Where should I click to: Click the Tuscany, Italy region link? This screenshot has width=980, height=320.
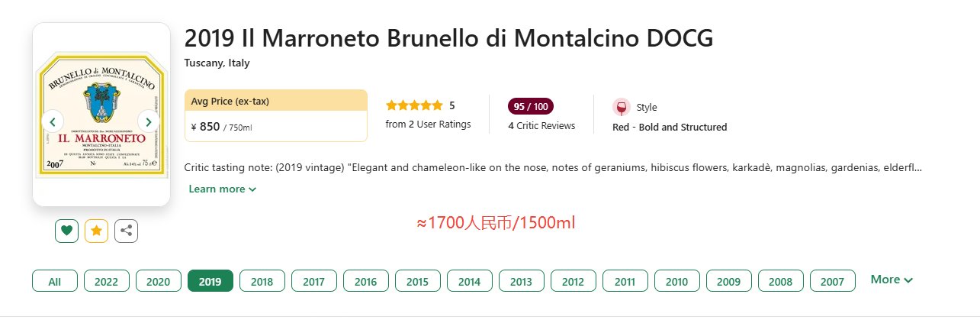coord(217,63)
